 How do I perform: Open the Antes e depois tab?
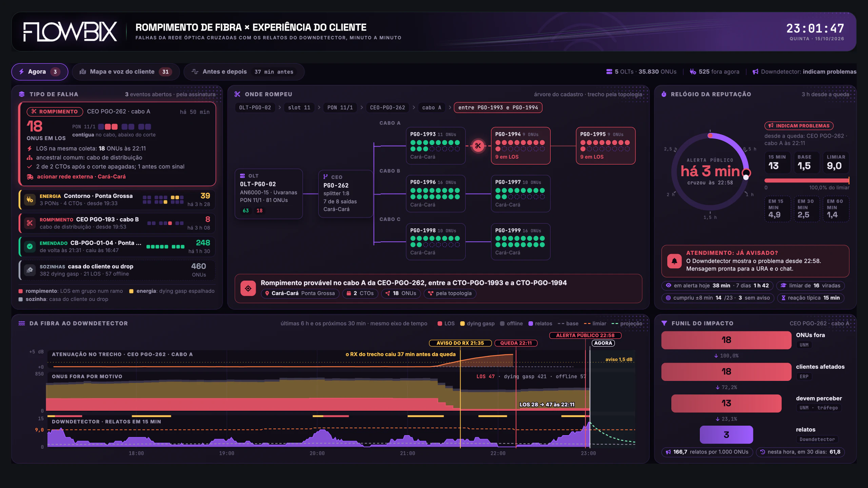click(x=244, y=72)
